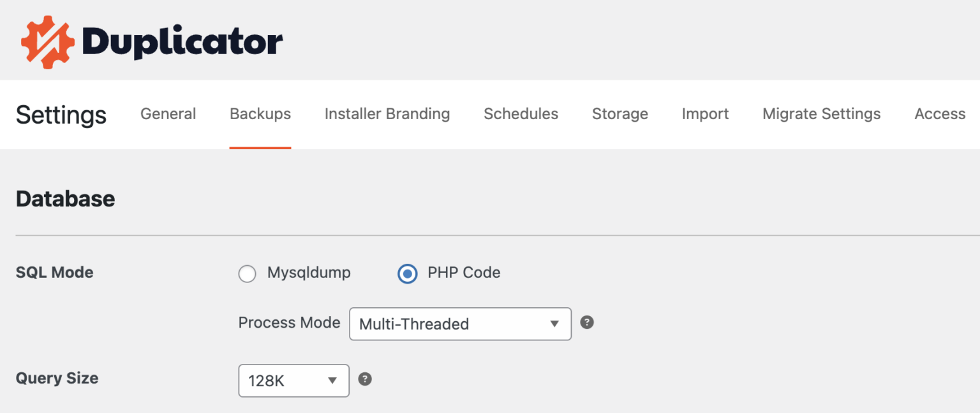
Task: Click the Database section heading
Action: [x=65, y=199]
